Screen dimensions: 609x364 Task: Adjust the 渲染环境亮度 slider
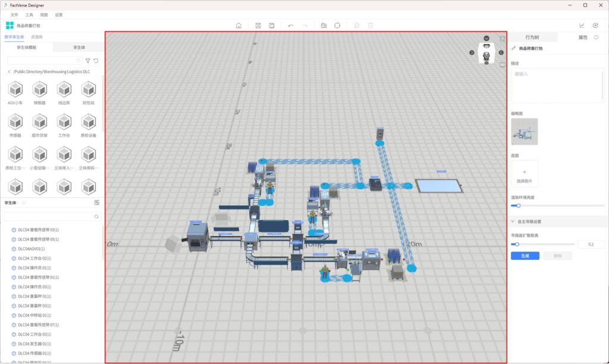(519, 205)
